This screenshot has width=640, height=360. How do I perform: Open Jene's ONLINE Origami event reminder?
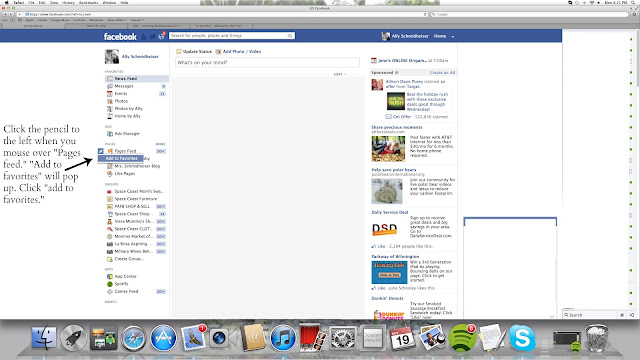pyautogui.click(x=402, y=60)
